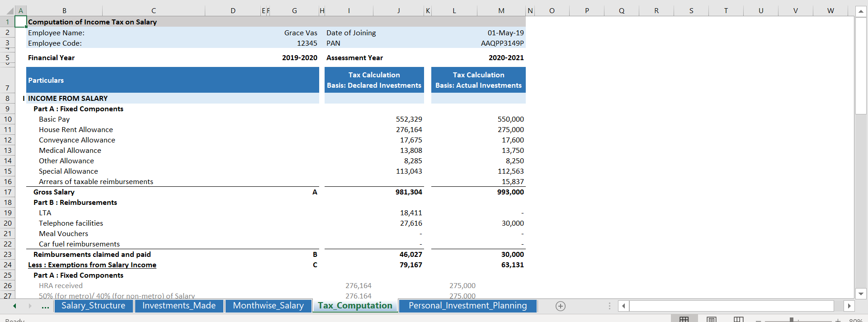Select financial year 2019-2020 cell

[x=299, y=58]
